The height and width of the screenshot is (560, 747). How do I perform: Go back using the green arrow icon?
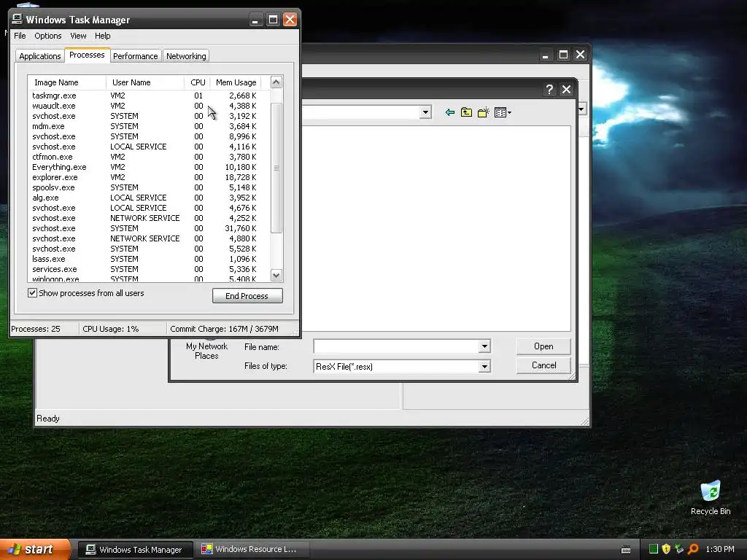click(449, 112)
